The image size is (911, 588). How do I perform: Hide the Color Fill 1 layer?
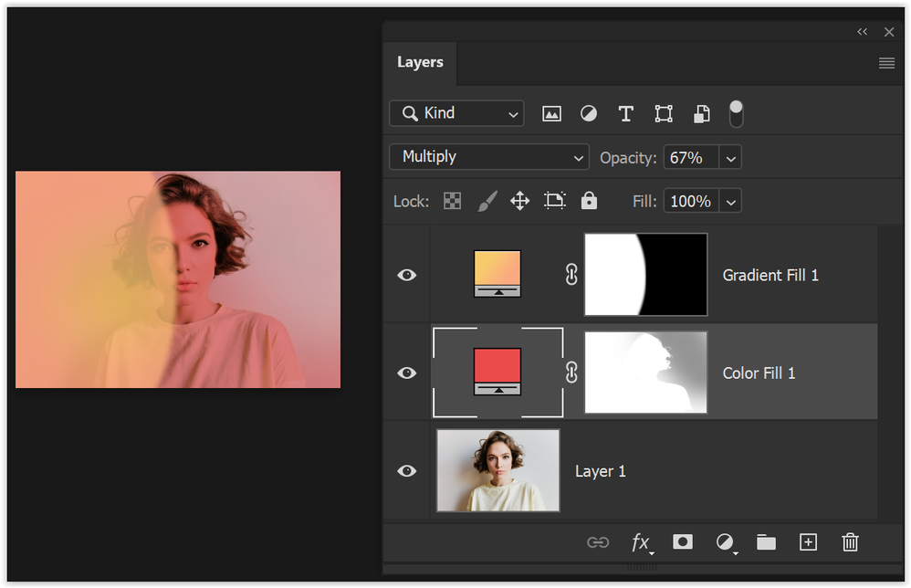click(407, 373)
